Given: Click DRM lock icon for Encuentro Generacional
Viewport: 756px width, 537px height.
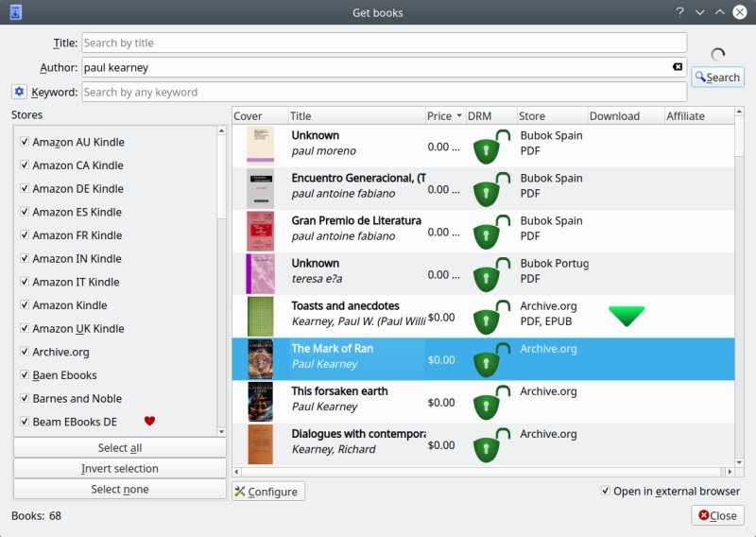Looking at the screenshot, I should click(491, 189).
